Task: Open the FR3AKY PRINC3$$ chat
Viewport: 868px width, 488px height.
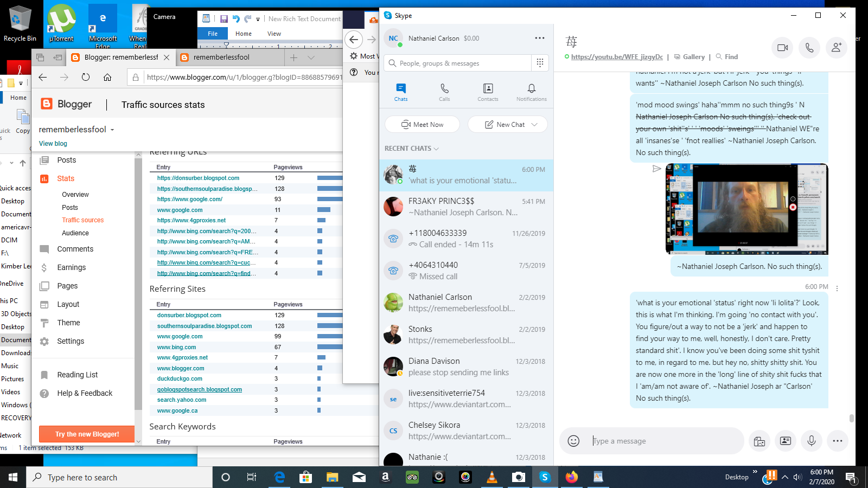Action: pyautogui.click(x=466, y=207)
